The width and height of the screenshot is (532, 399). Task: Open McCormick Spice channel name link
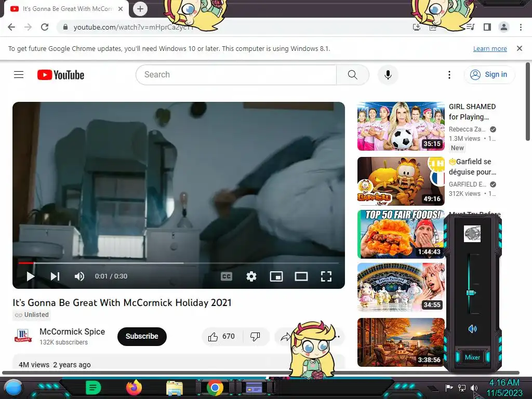[x=72, y=331]
